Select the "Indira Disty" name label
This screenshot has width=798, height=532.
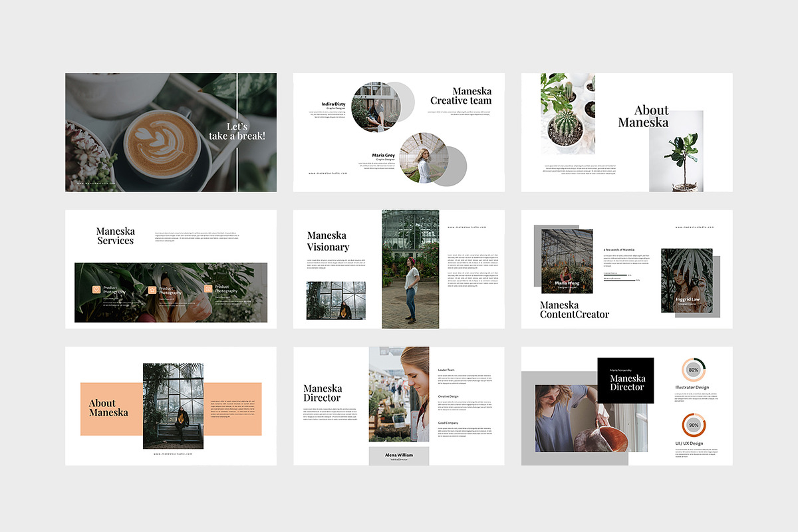tap(333, 104)
